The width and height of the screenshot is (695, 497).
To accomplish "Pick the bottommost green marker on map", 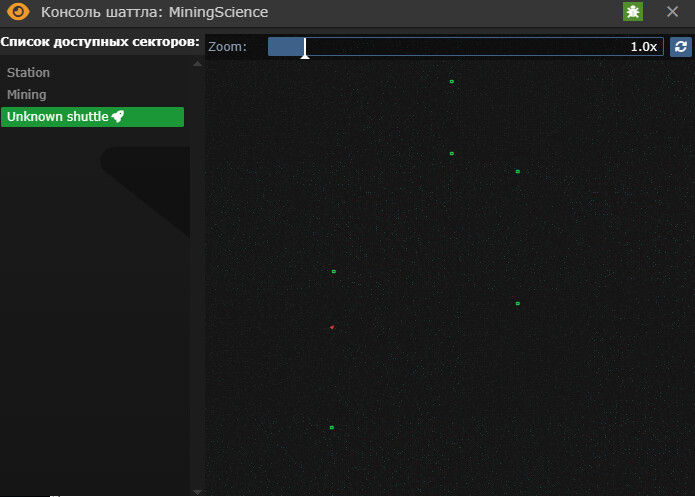I will (x=332, y=427).
